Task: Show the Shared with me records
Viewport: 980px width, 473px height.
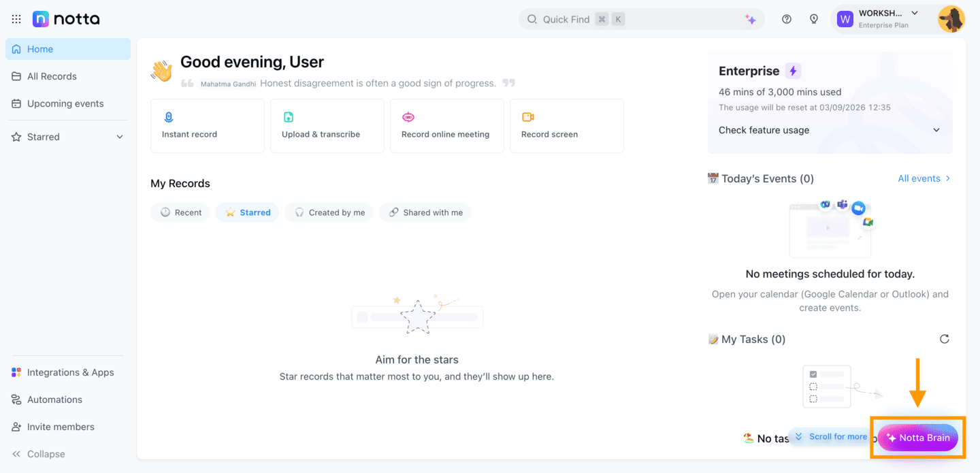Action: click(425, 212)
